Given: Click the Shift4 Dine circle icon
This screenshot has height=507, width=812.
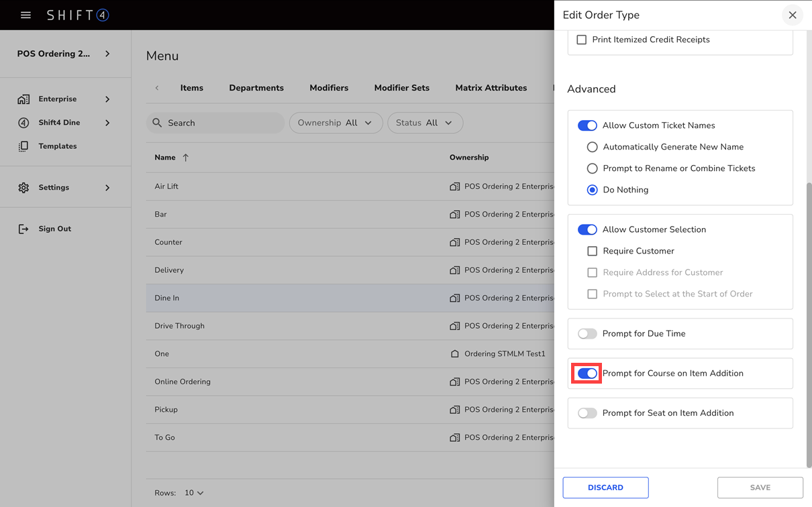Looking at the screenshot, I should tap(23, 123).
